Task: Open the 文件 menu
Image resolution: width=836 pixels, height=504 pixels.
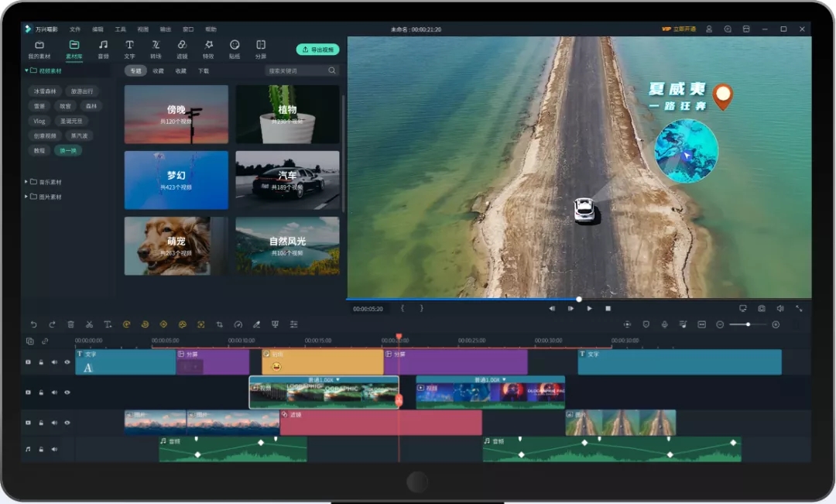Action: 75,29
